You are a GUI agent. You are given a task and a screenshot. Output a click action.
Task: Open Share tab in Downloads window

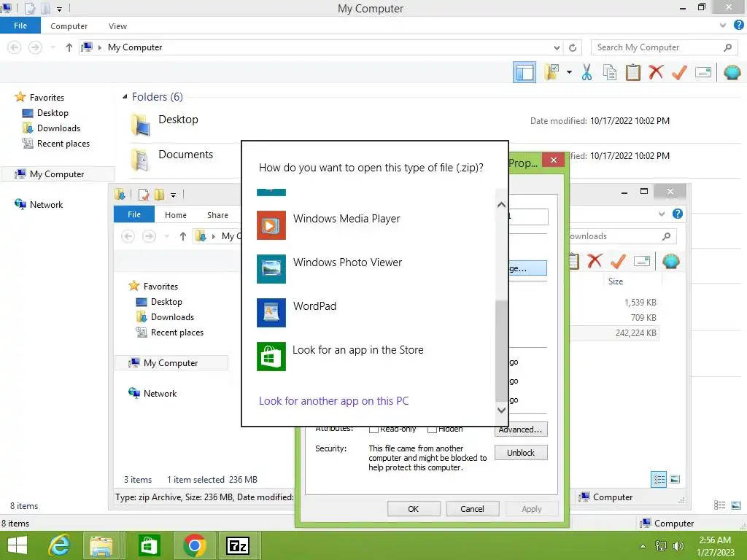(x=217, y=215)
